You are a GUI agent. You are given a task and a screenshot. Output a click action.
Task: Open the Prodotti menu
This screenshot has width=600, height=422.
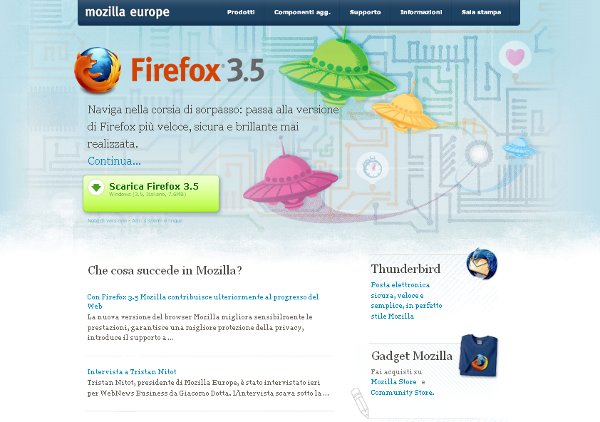coord(241,12)
